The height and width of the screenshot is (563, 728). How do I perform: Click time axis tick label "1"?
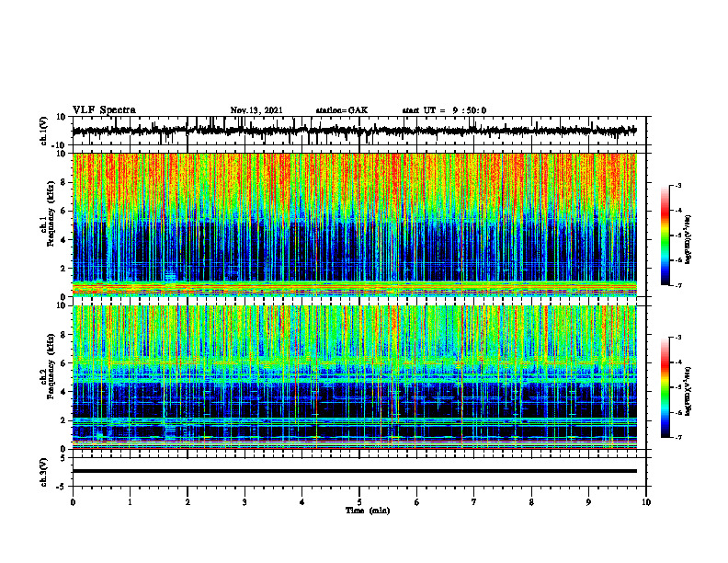click(130, 502)
